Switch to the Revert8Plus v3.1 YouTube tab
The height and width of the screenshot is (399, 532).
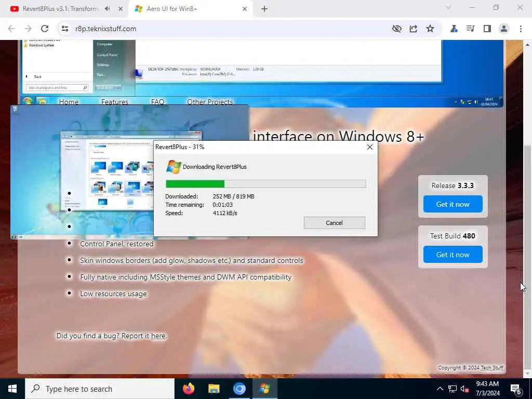coord(59,9)
